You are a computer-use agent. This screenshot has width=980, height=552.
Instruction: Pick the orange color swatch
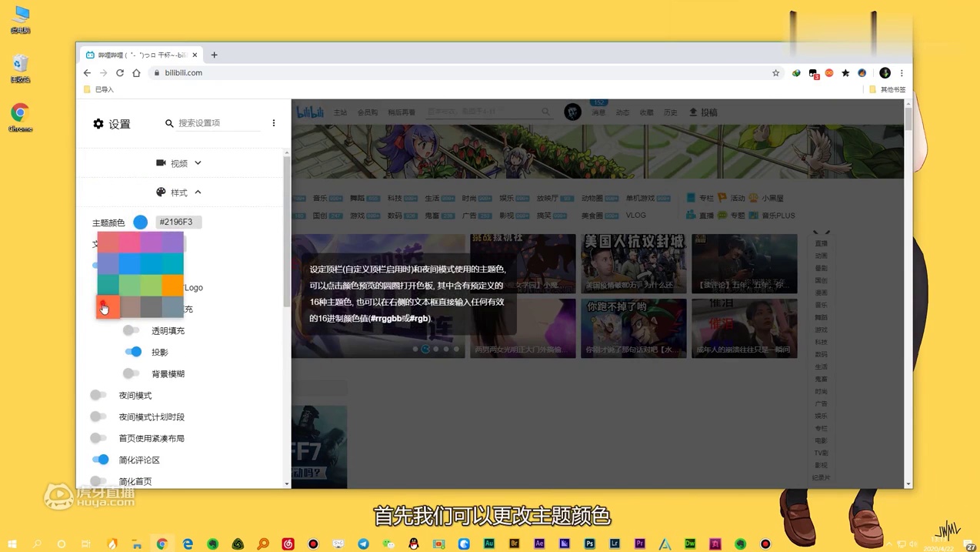[172, 286]
